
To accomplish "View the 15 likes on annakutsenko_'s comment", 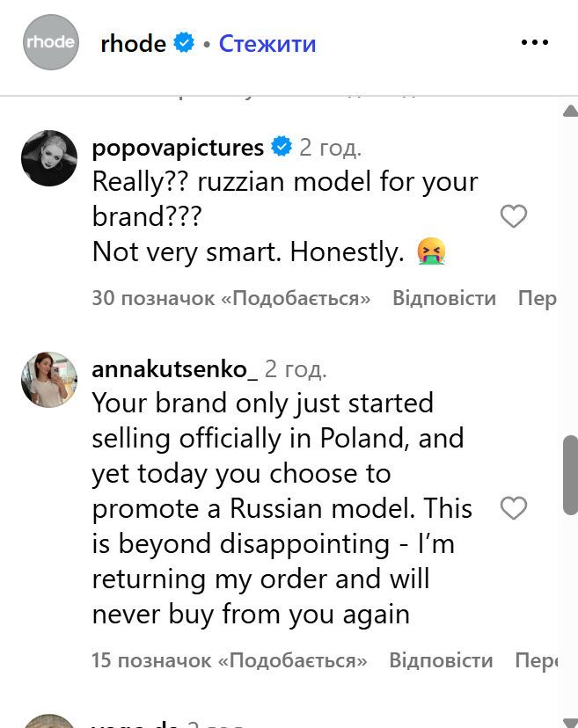I will [x=229, y=659].
